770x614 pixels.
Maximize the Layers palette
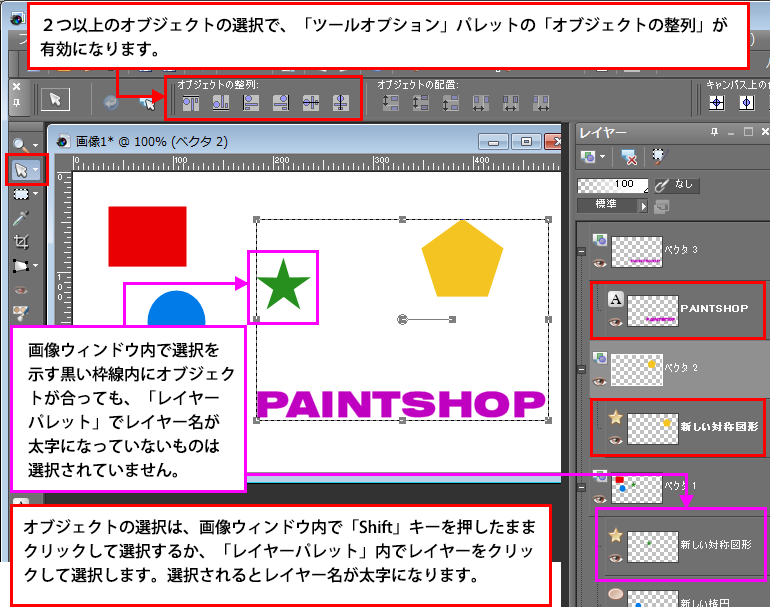pyautogui.click(x=748, y=132)
